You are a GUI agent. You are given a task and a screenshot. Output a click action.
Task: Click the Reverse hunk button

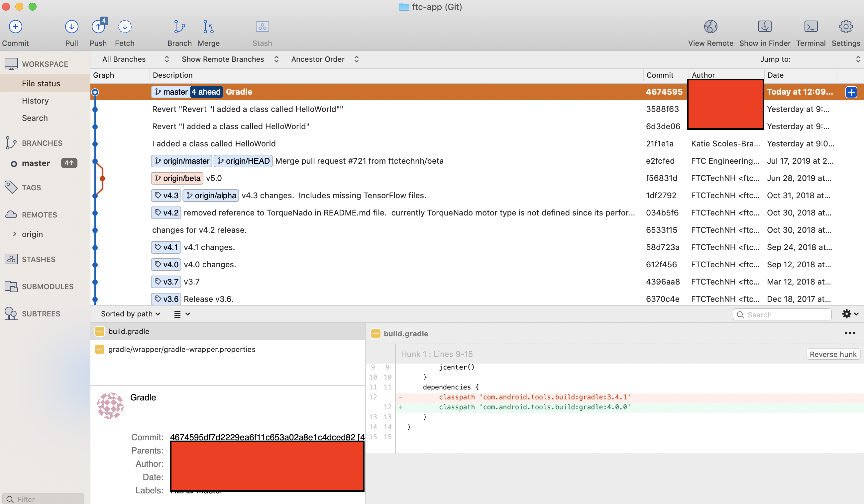point(833,354)
